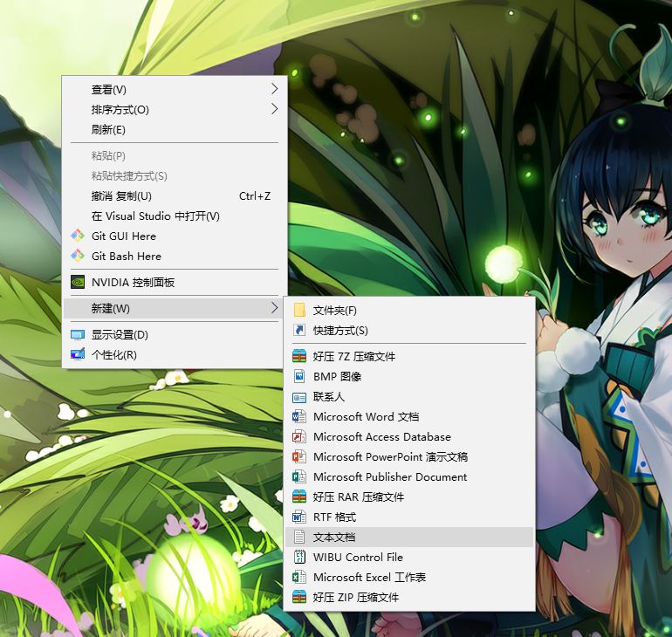Click the Microsoft Word document icon
The height and width of the screenshot is (637, 672).
(299, 416)
